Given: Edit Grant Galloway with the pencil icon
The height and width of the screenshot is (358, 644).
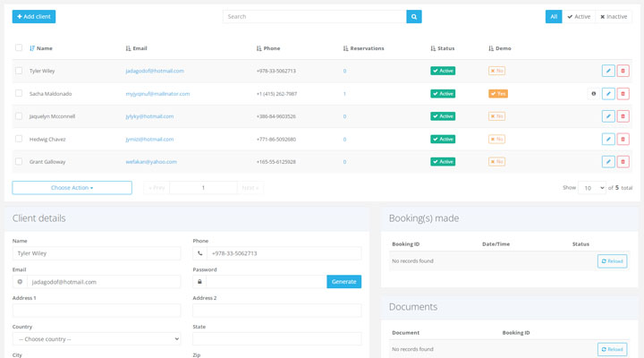Looking at the screenshot, I should coord(608,162).
